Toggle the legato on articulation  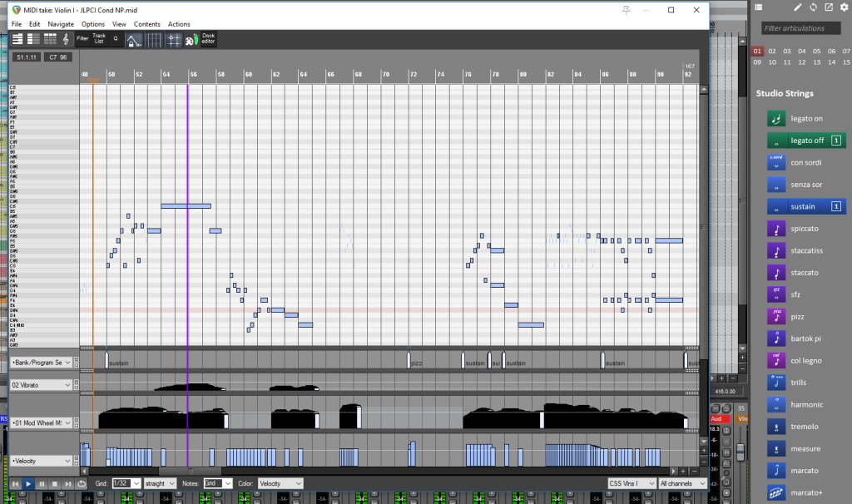click(x=775, y=119)
